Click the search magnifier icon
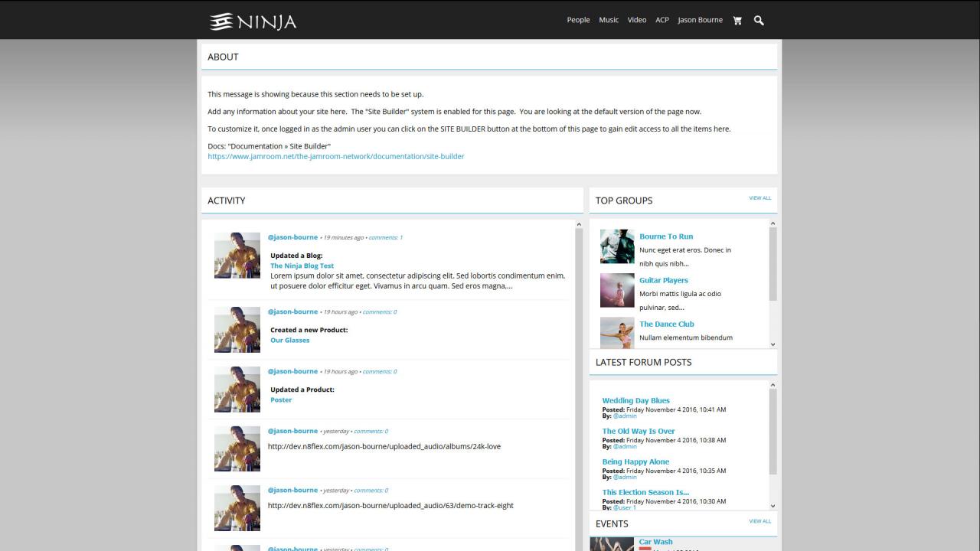The height and width of the screenshot is (551, 980). click(x=759, y=21)
